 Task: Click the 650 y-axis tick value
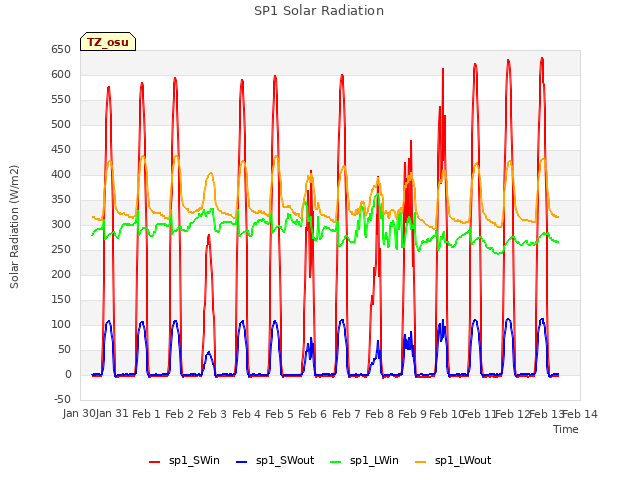(61, 49)
